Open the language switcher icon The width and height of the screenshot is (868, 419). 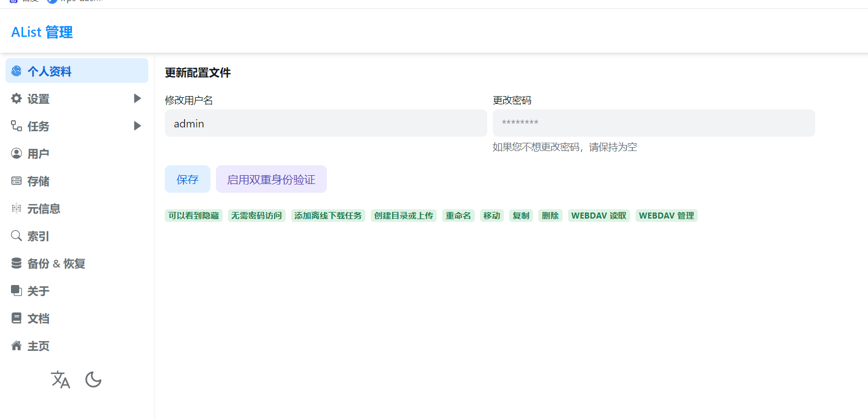point(60,379)
